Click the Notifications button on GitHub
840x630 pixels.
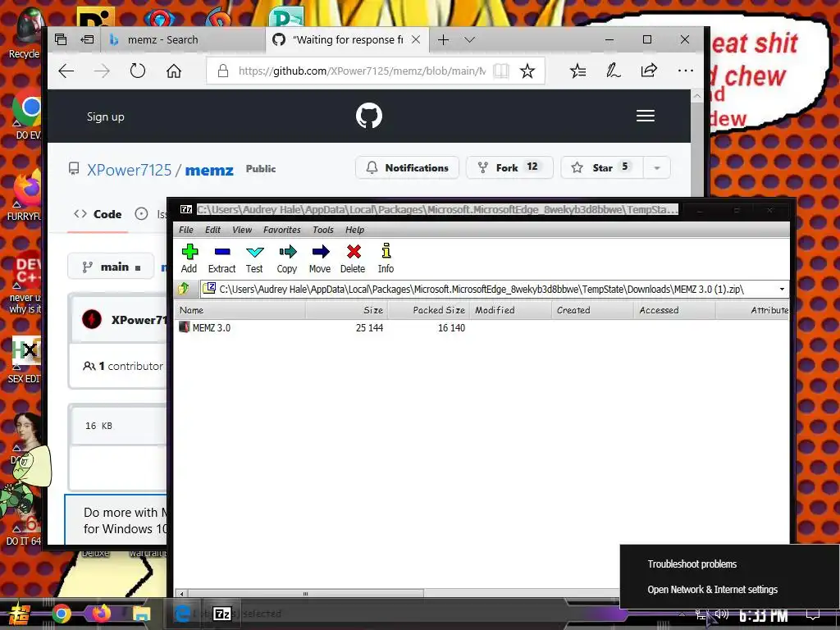[407, 167]
